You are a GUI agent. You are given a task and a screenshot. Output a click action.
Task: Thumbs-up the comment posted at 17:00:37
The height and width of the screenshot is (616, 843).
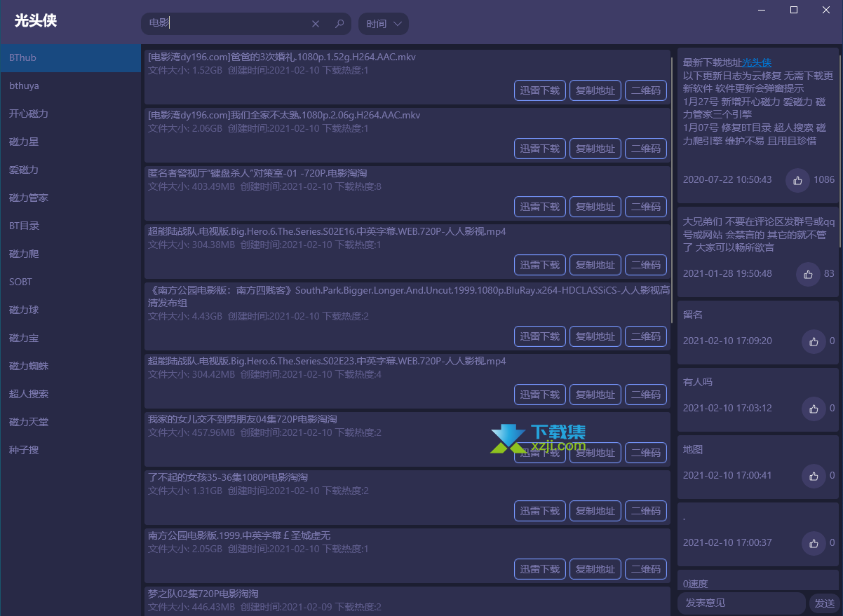tap(814, 543)
